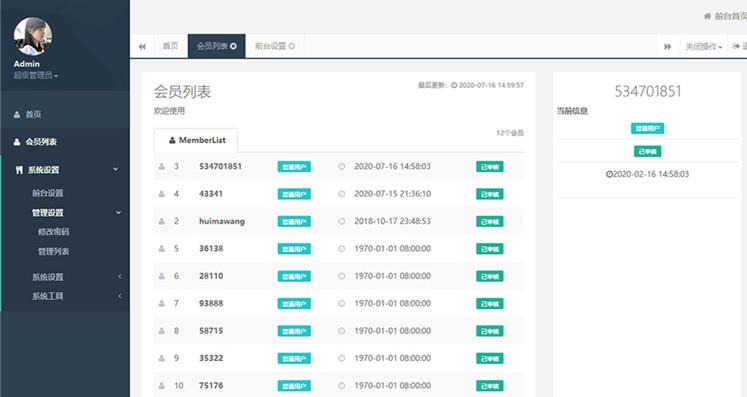Click the teal user badge for huimawang
Viewport: 747px width, 397px height.
(x=294, y=222)
